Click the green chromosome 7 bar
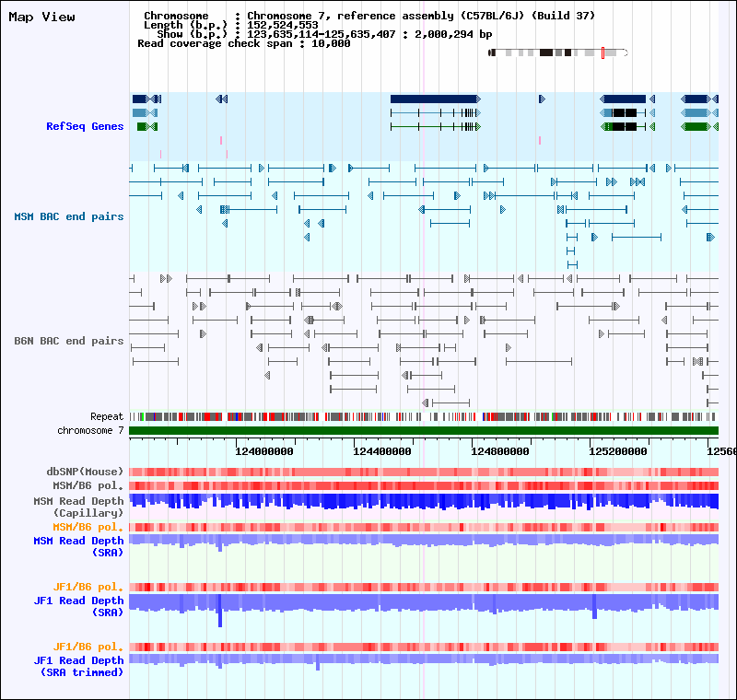737x700 pixels. click(x=424, y=431)
